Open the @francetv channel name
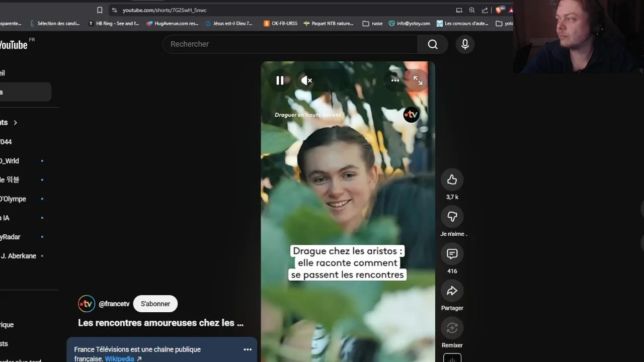Image resolution: width=644 pixels, height=362 pixels. point(114,304)
